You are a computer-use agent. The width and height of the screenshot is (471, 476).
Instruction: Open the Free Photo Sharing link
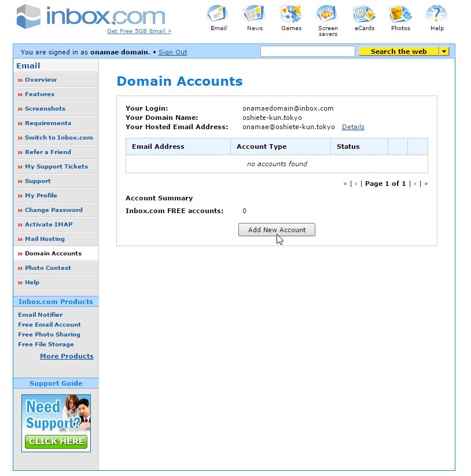click(x=49, y=335)
